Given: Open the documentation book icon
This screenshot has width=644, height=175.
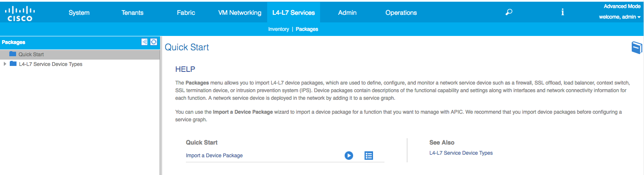Looking at the screenshot, I should pyautogui.click(x=636, y=47).
